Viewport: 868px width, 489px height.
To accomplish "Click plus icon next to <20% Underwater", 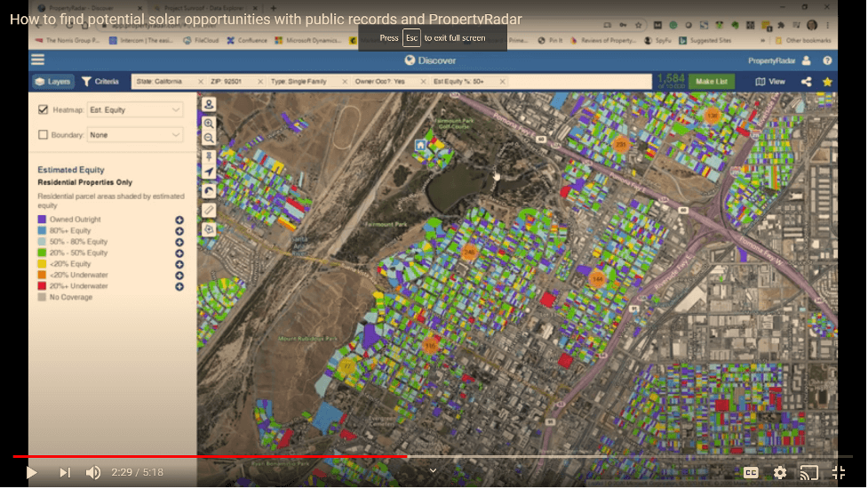I will click(x=179, y=276).
